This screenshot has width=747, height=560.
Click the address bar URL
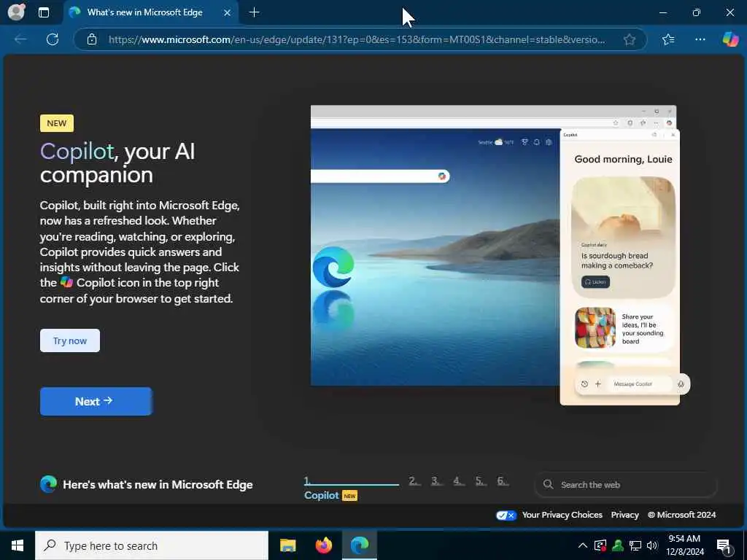[x=357, y=39]
